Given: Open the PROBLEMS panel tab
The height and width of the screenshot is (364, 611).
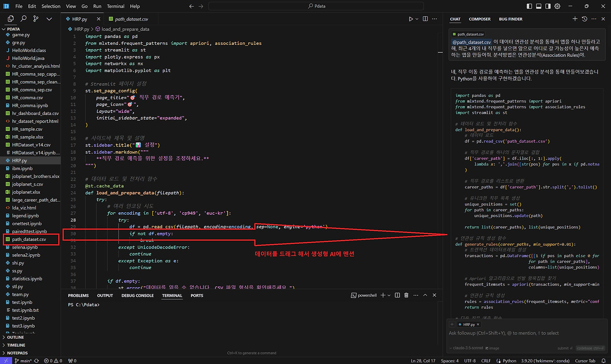Looking at the screenshot, I should [78, 295].
